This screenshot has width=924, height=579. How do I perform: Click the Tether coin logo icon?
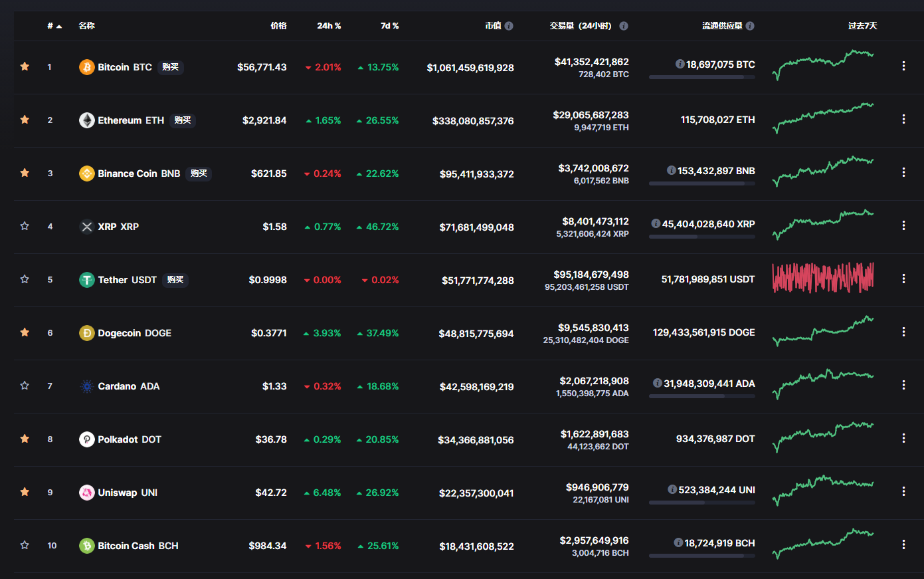click(87, 280)
